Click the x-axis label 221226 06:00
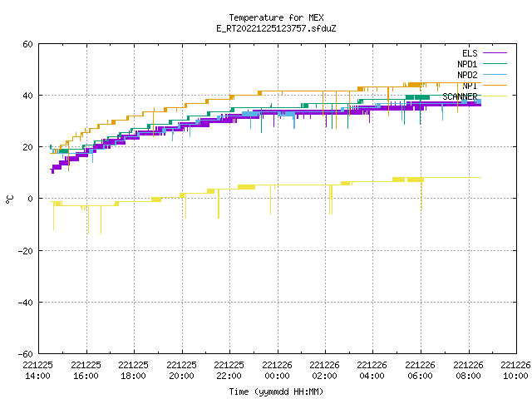 421,371
